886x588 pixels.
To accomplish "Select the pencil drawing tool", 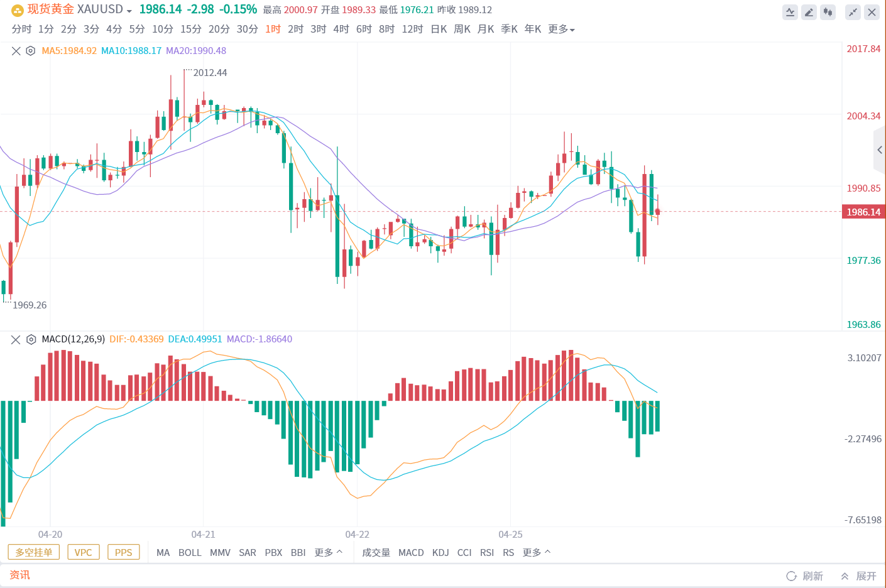I will (x=809, y=12).
